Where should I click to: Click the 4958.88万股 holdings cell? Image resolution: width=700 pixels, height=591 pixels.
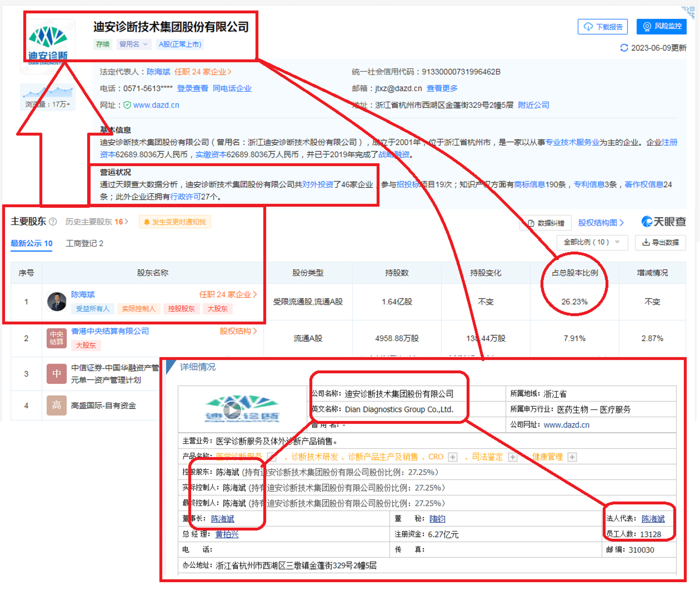(x=397, y=338)
